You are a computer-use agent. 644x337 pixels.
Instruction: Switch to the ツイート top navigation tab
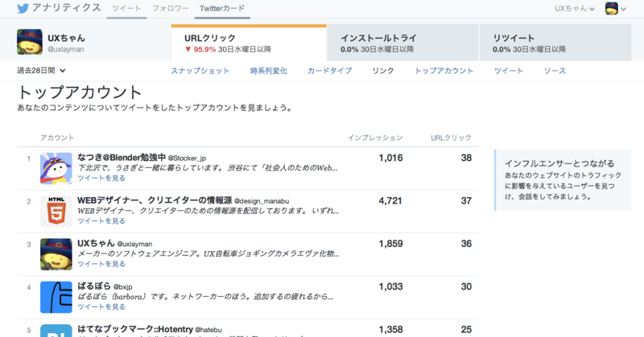pos(126,8)
